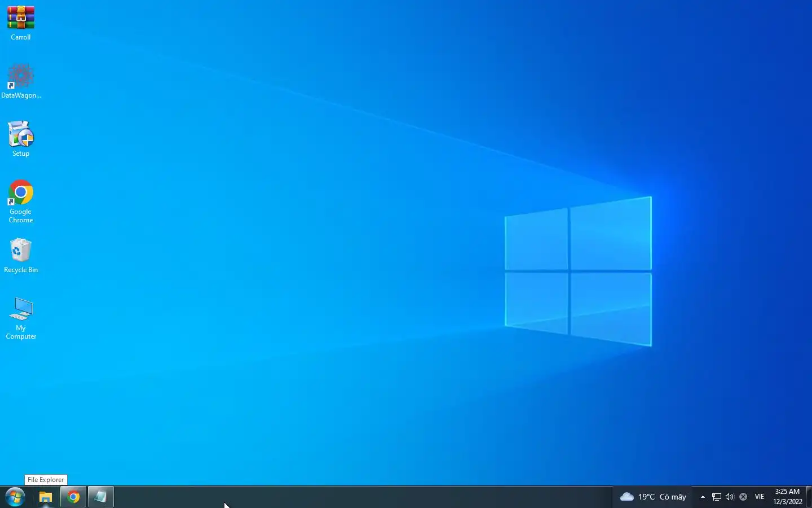The width and height of the screenshot is (812, 508).
Task: Click the circled X tray icon
Action: [x=743, y=497]
